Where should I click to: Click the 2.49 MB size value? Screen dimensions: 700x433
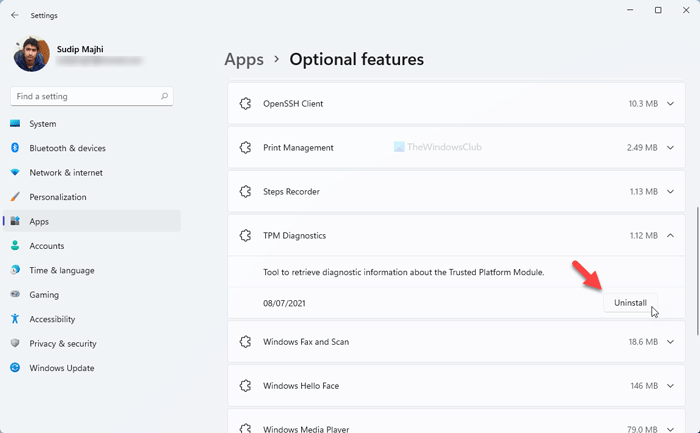click(642, 148)
